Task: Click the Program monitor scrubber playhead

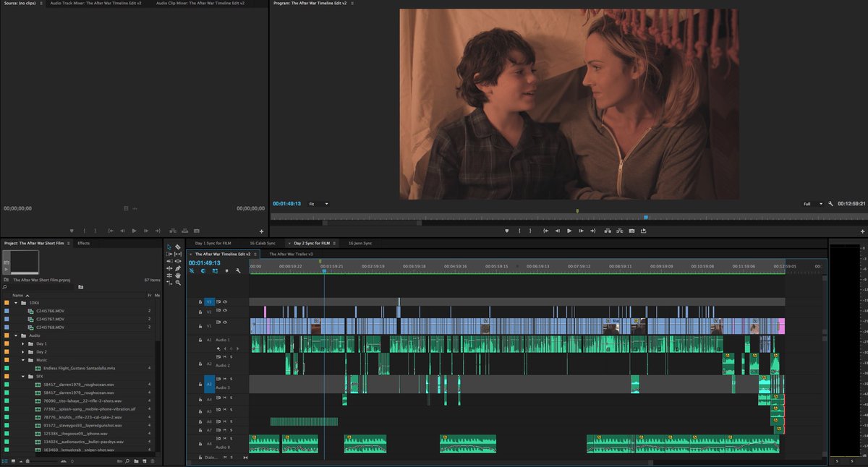Action: click(x=646, y=217)
